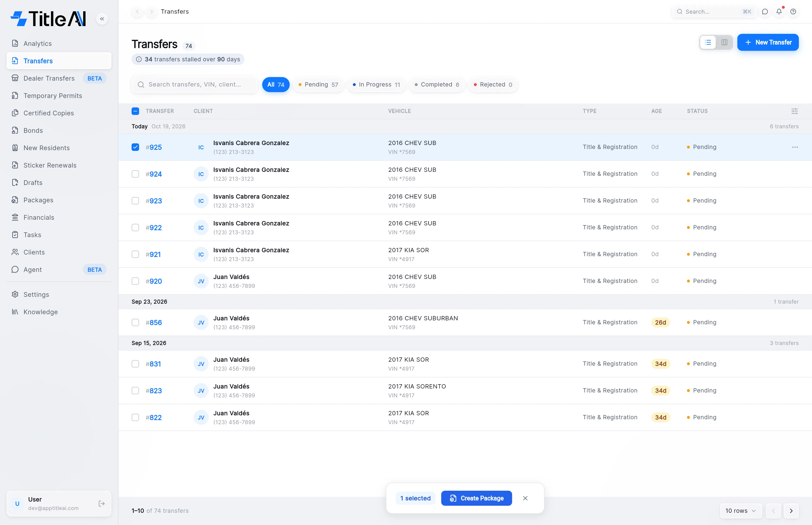Click the New Transfer button
This screenshot has width=812, height=525.
(x=768, y=42)
